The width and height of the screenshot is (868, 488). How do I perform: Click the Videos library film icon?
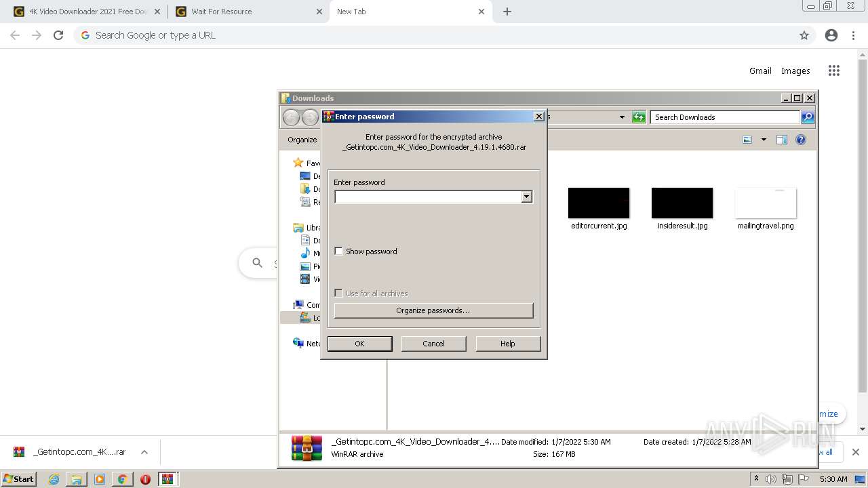(x=305, y=279)
